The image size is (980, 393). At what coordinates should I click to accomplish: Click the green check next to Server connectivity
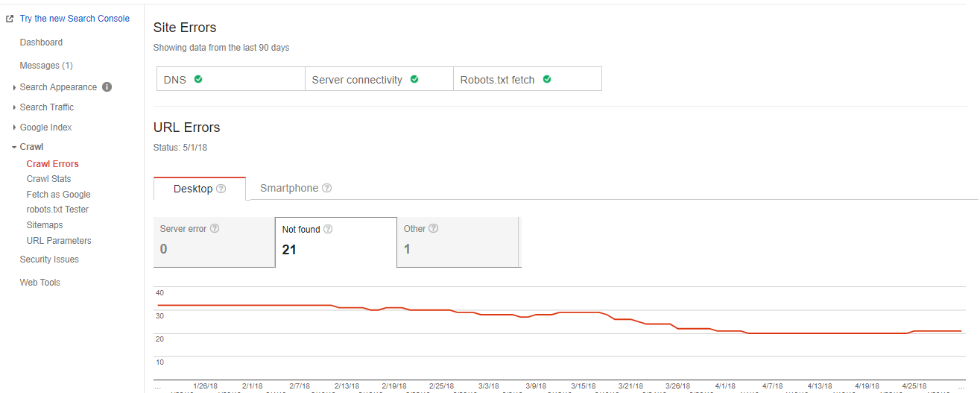[x=414, y=79]
